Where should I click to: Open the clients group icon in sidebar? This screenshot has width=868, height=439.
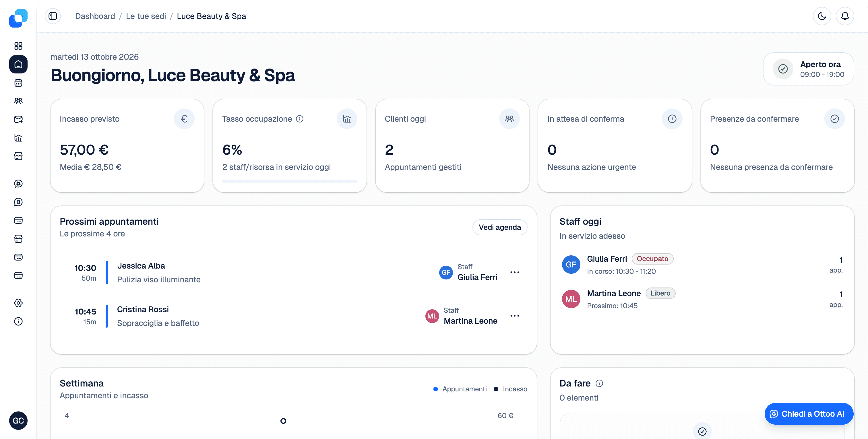18,101
